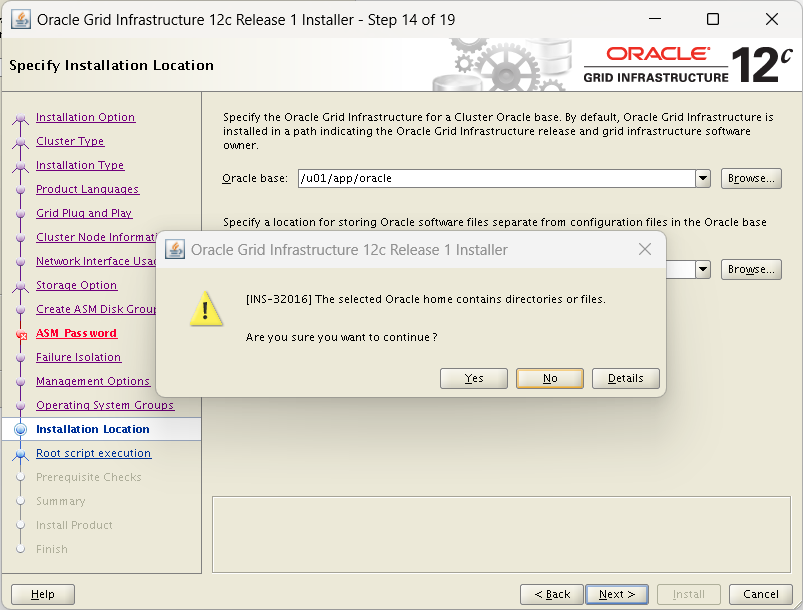Viewport: 803px width, 610px height.
Task: Click the greyed Prerequisite Checks step
Action: point(89,477)
